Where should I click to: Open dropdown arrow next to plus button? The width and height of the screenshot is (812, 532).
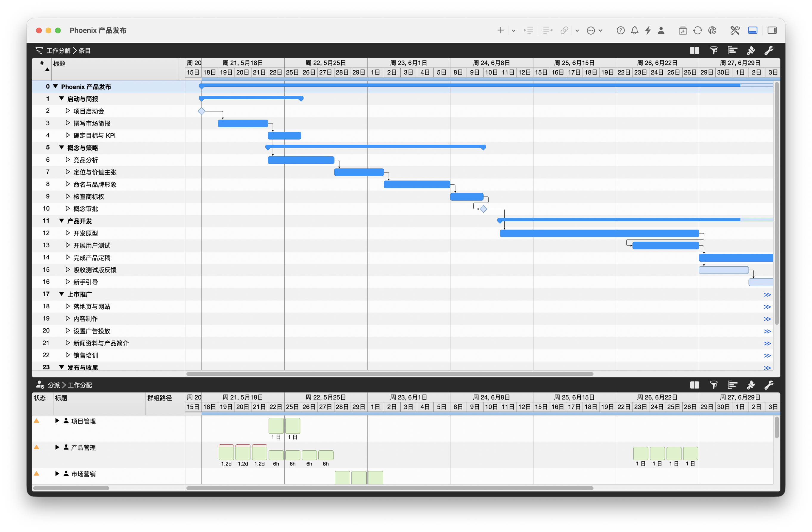514,31
